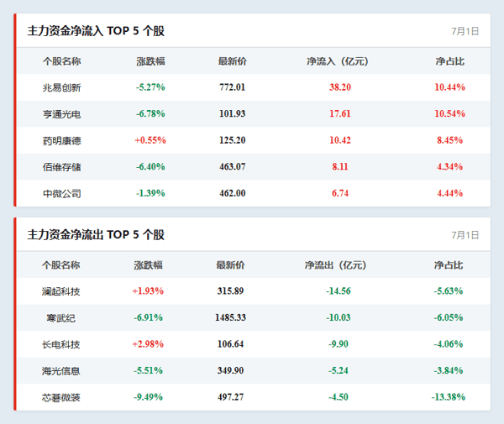Click the latest price 1485.33
The image size is (504, 424).
tap(230, 317)
